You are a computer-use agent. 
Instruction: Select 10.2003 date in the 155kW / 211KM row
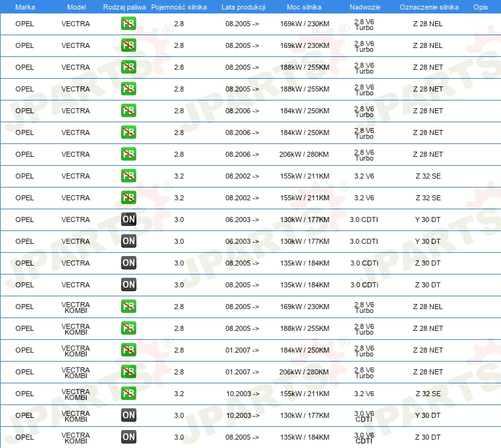point(243,394)
